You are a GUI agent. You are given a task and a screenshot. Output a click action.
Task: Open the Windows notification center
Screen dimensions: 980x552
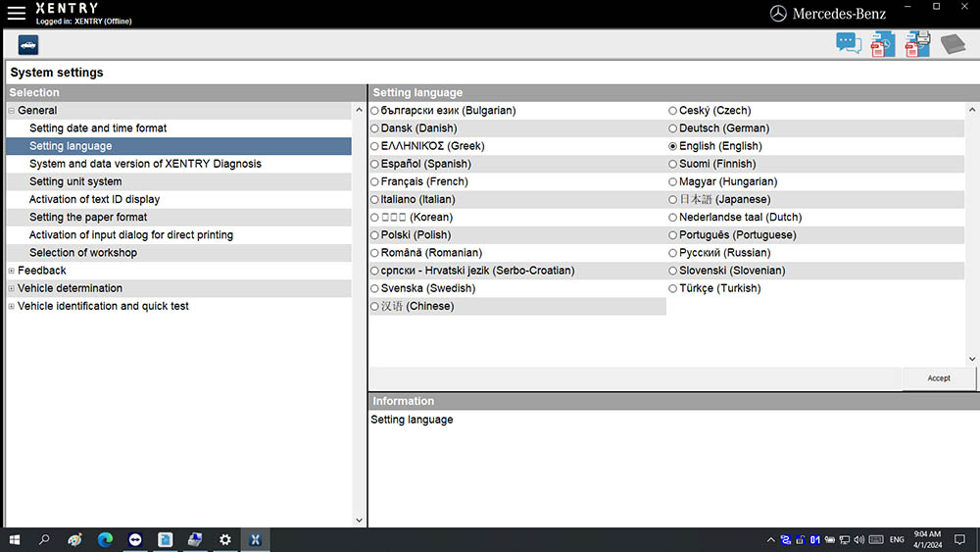click(960, 539)
